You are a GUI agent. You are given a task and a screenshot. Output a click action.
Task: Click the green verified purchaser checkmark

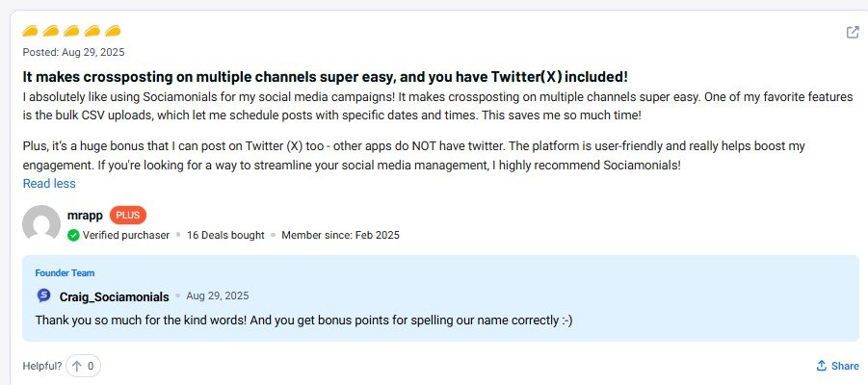73,235
